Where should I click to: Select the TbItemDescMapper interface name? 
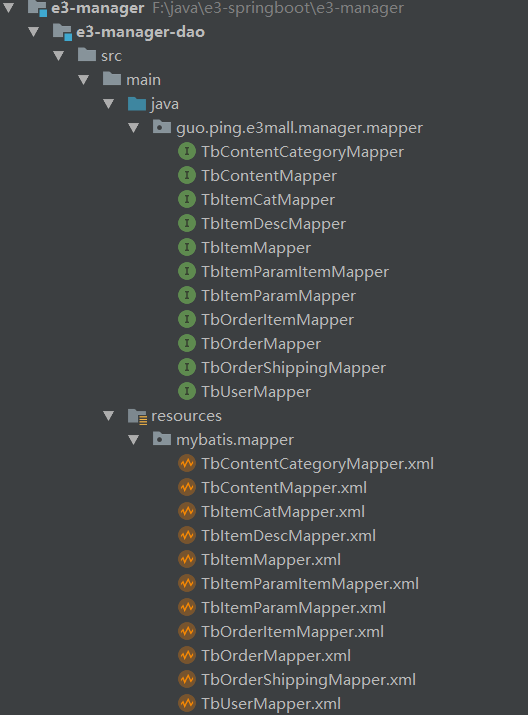point(274,224)
